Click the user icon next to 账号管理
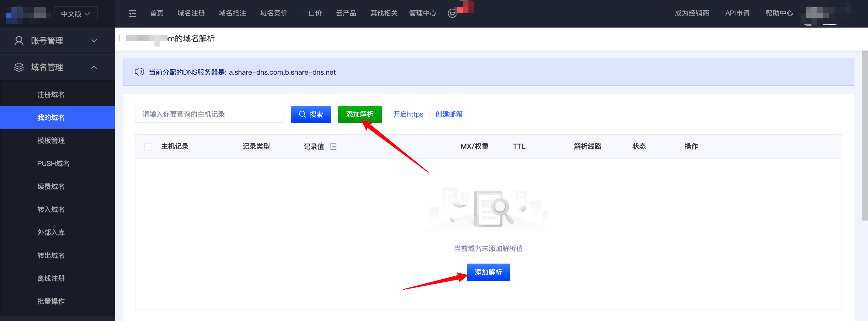This screenshot has width=868, height=321. (19, 41)
